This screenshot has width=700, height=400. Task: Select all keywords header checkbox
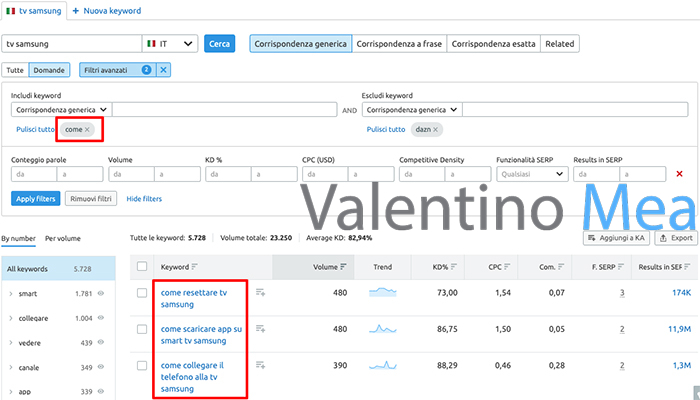(x=142, y=267)
